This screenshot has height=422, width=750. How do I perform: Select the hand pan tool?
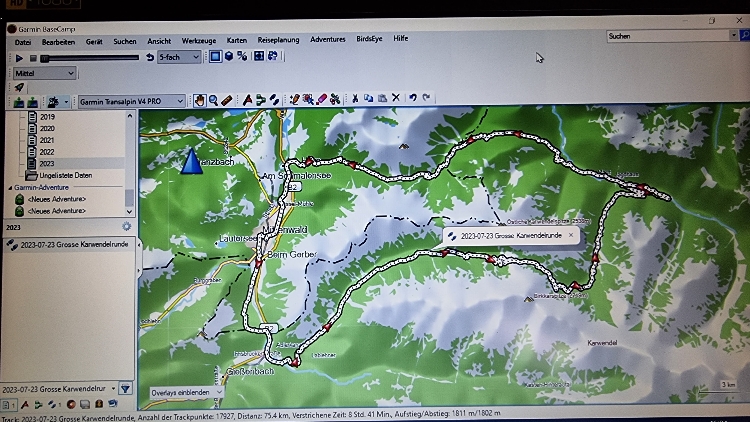tap(199, 100)
